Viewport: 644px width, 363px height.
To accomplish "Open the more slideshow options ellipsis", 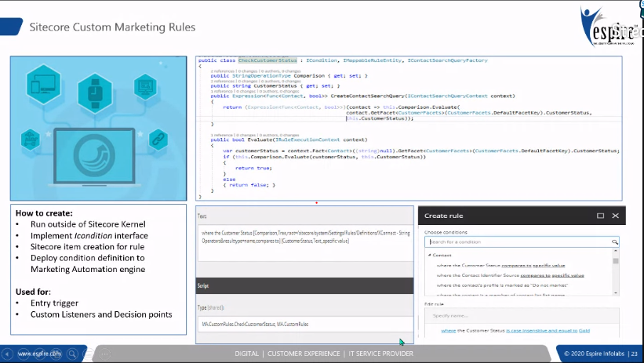I will click(x=105, y=354).
